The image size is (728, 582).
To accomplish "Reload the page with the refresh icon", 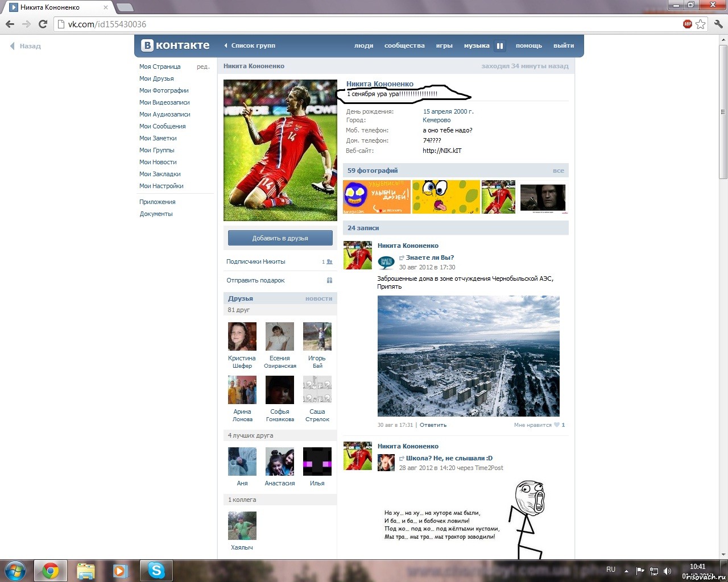I will [x=43, y=24].
